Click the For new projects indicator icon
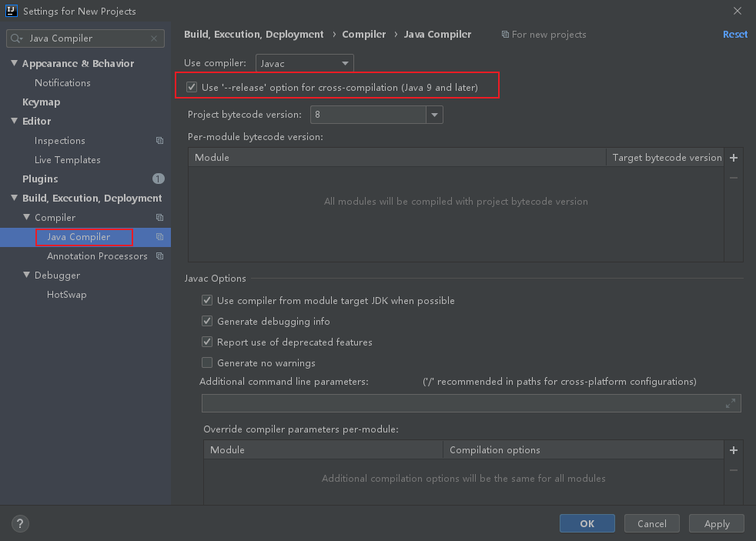 (x=505, y=35)
